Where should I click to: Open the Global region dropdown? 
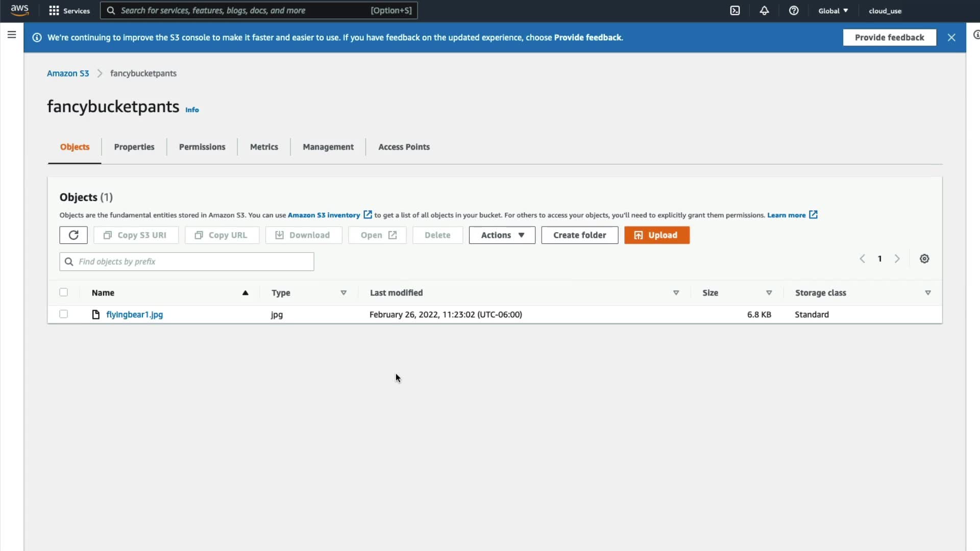point(833,11)
